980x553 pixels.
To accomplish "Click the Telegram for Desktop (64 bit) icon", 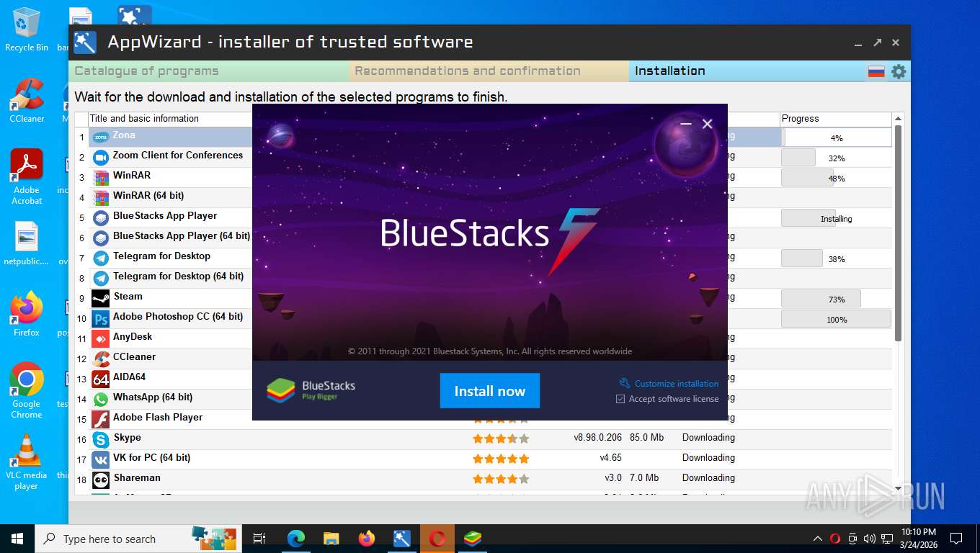I will 101,278.
